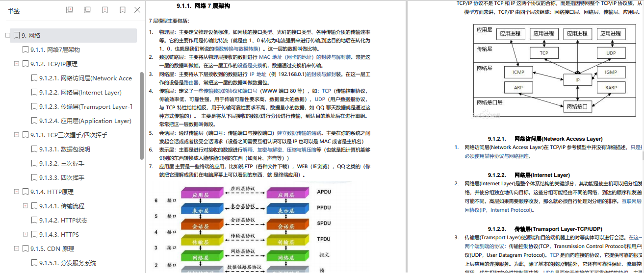Go to bookmark 9.1.4.2. HTTP状态

pos(63,220)
